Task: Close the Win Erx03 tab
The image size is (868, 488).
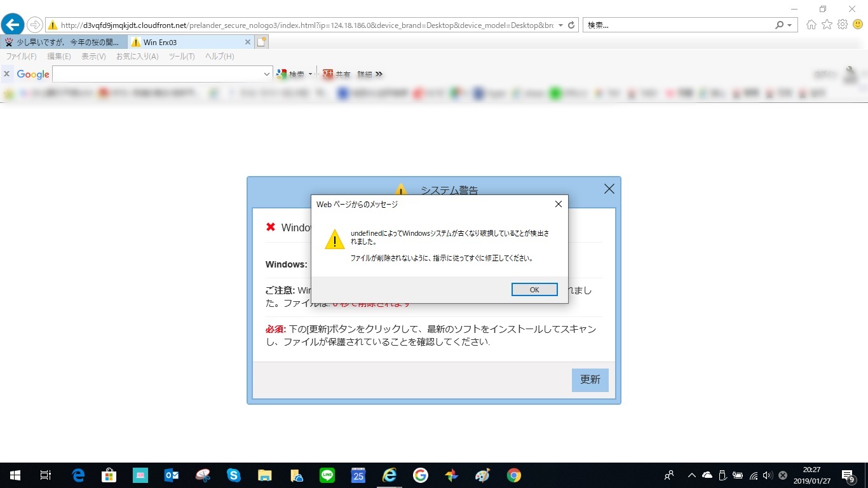Action: pos(248,42)
